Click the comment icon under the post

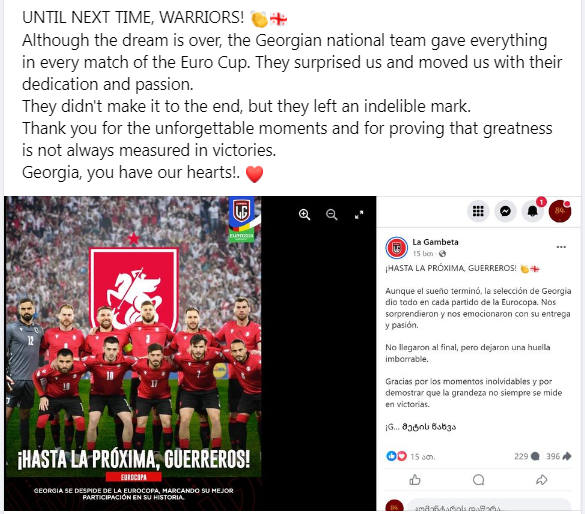pyautogui.click(x=478, y=480)
